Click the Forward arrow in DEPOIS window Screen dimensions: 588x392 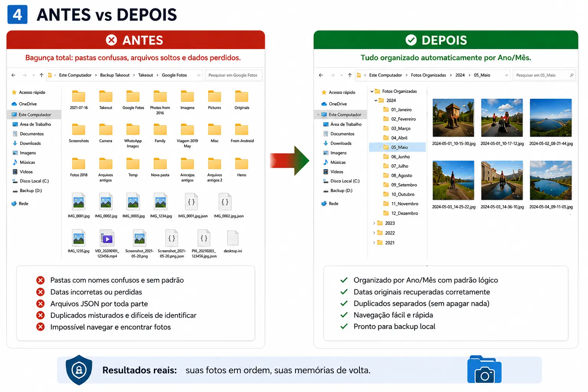(x=332, y=75)
